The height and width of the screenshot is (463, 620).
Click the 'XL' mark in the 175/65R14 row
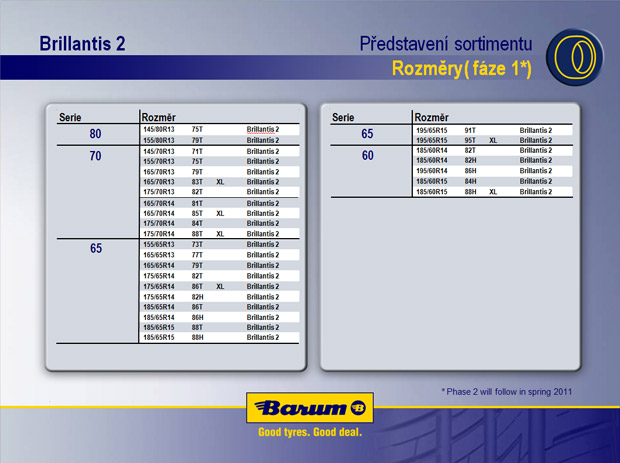[x=220, y=286]
